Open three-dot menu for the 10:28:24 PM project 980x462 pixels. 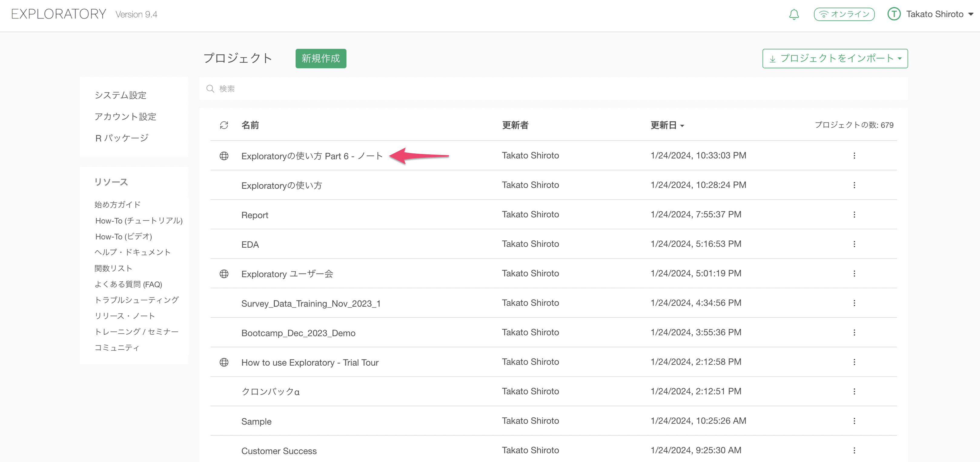pos(854,185)
